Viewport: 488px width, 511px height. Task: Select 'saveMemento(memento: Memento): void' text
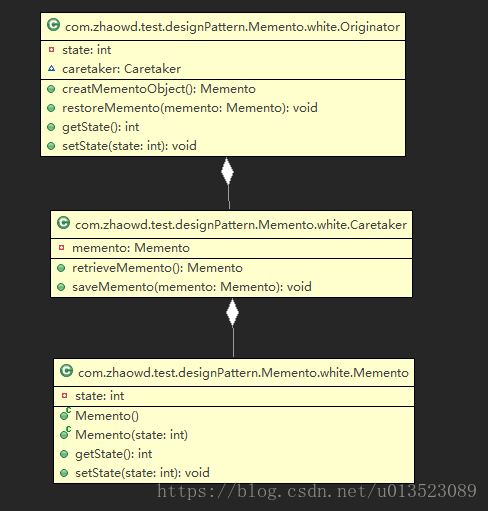(192, 287)
